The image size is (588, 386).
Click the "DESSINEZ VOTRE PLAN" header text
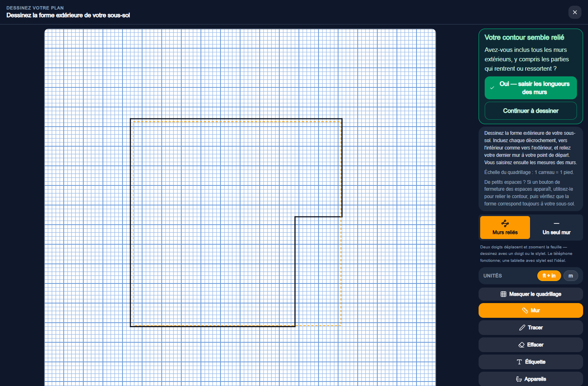click(x=35, y=8)
